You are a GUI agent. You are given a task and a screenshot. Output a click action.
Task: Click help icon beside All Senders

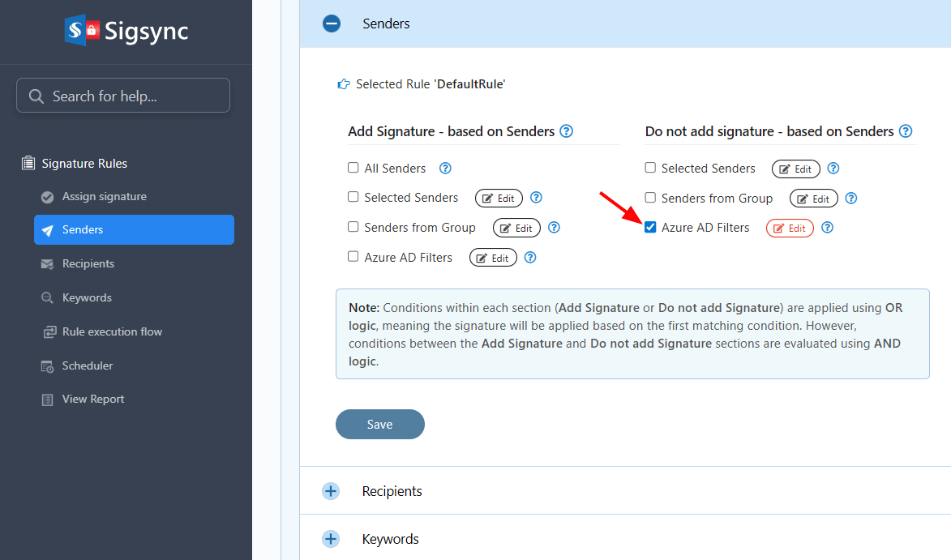click(445, 169)
